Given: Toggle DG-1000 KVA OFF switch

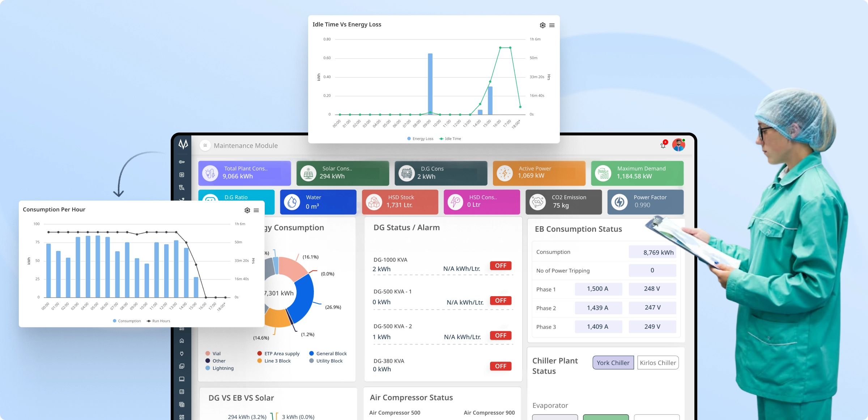Looking at the screenshot, I should coord(501,266).
